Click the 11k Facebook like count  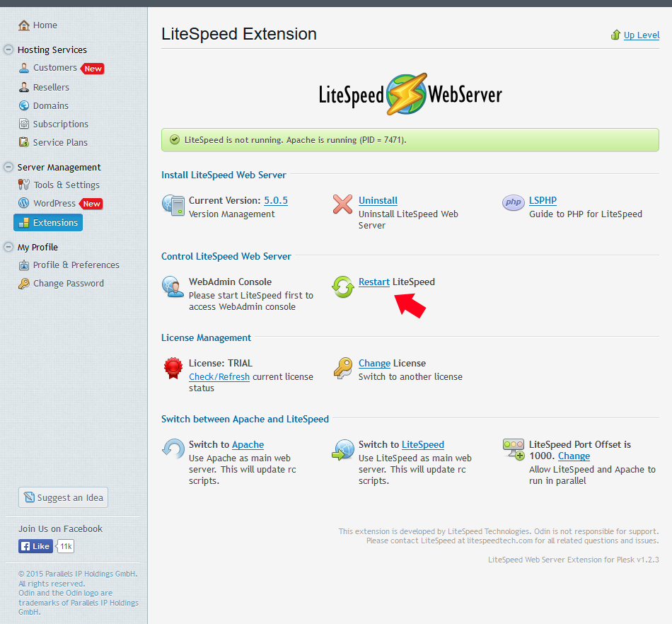pyautogui.click(x=66, y=546)
